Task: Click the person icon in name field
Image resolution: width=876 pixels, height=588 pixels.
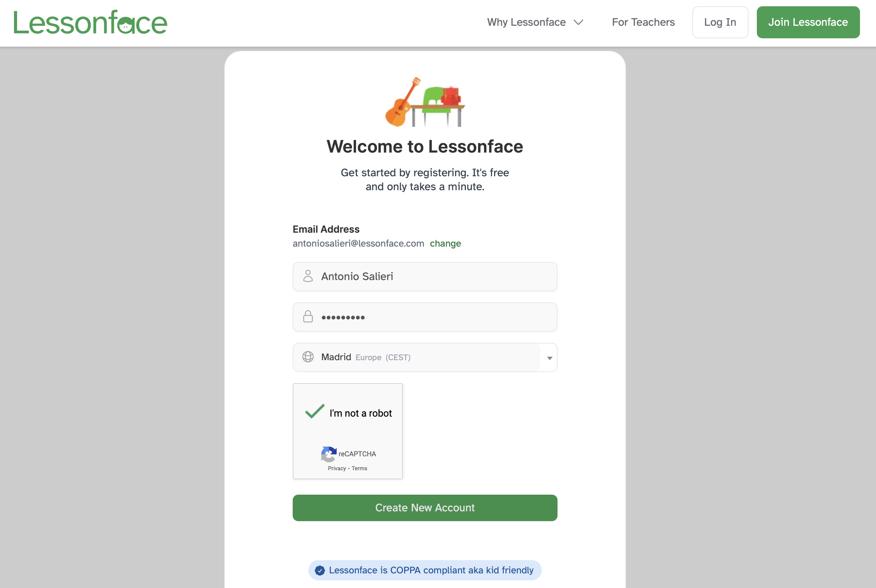Action: pos(308,276)
